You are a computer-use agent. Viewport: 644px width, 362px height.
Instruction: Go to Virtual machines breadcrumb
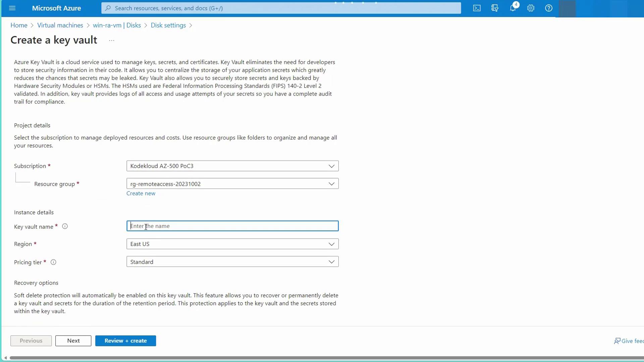pos(60,25)
